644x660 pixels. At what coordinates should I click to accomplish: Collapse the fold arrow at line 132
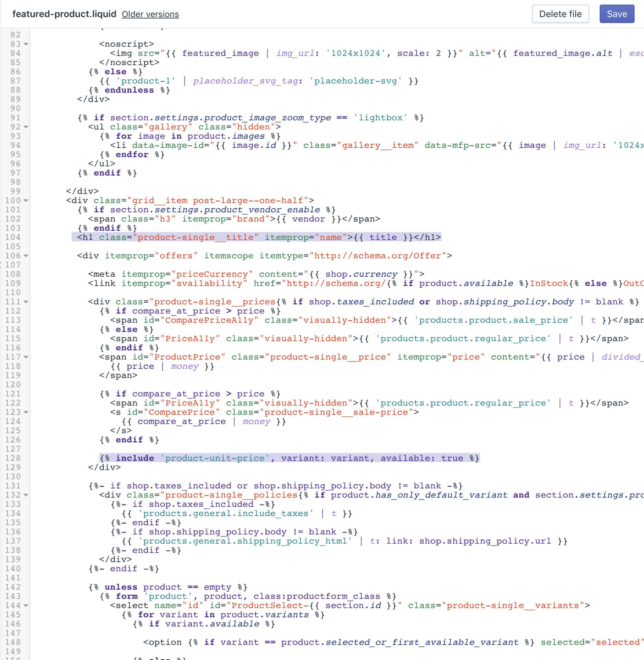(26, 495)
